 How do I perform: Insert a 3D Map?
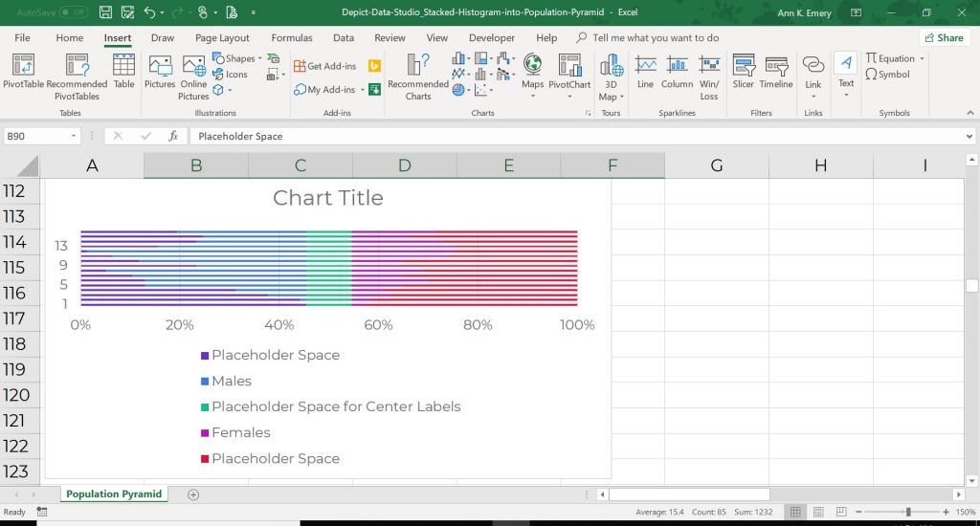pyautogui.click(x=611, y=77)
